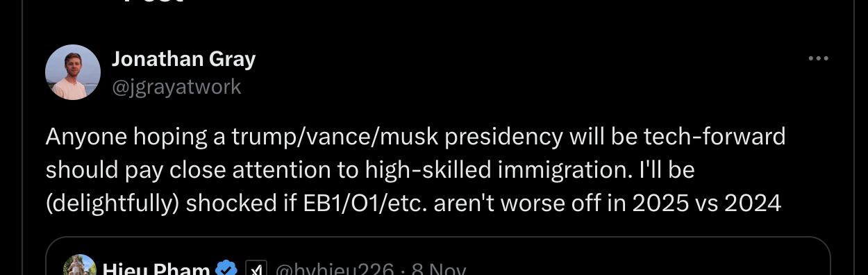This screenshot has height=275, width=868.
Task: Click the affiliate badge beside Hieu Pham
Action: point(256,269)
